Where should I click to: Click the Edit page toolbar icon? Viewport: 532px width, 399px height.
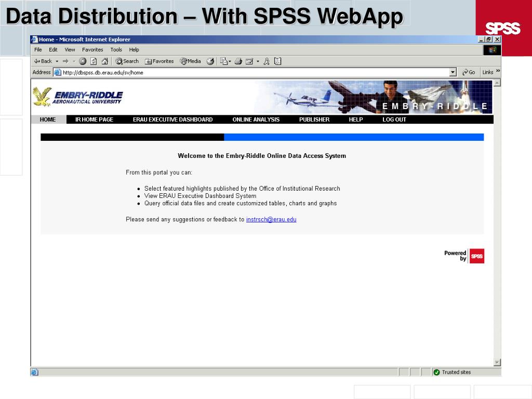(x=249, y=61)
